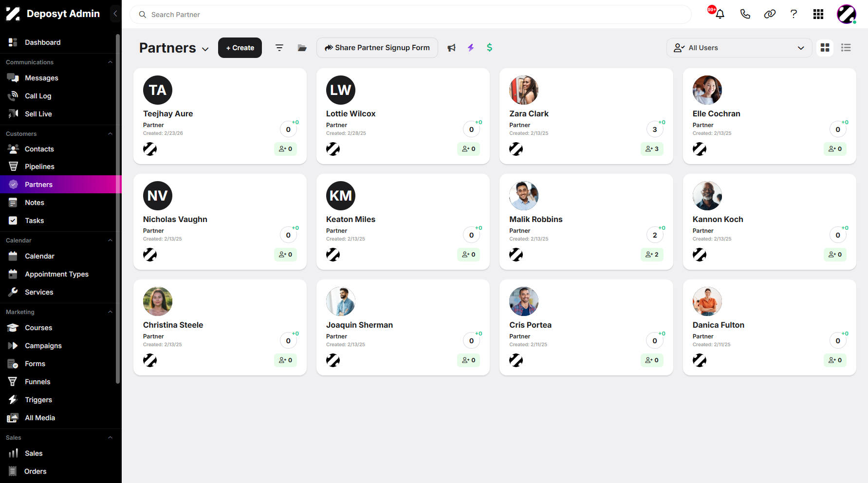Collapse the sidebar with the arrow icon
Viewport: 868px width, 483px height.
115,14
